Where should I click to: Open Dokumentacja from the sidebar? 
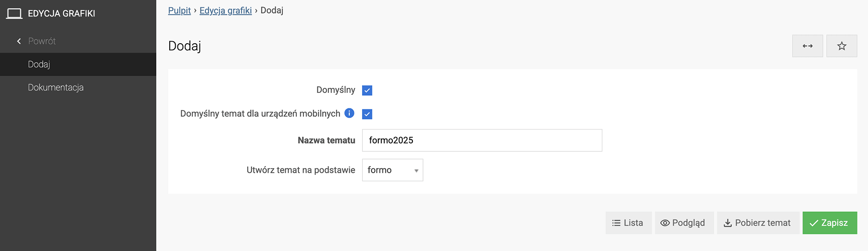[x=56, y=87]
